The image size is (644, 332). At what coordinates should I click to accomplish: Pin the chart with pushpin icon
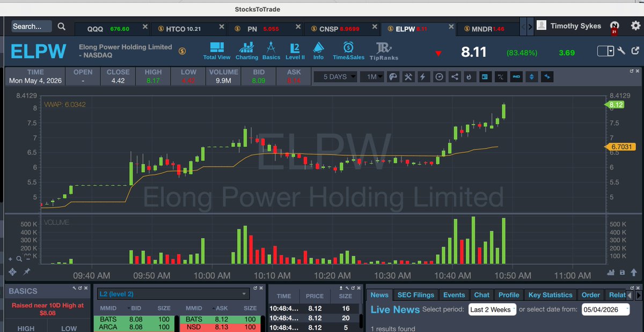tap(27, 272)
